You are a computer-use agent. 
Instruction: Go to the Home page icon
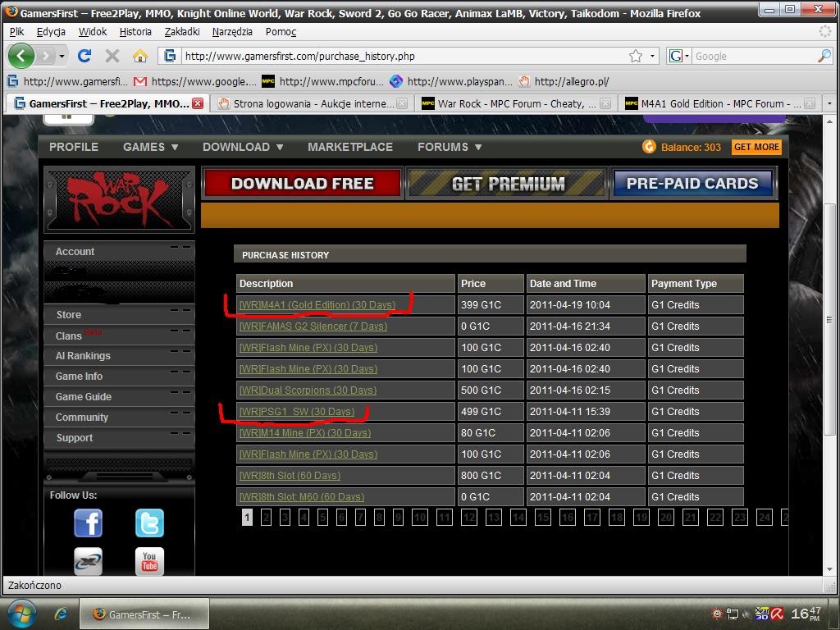[140, 56]
